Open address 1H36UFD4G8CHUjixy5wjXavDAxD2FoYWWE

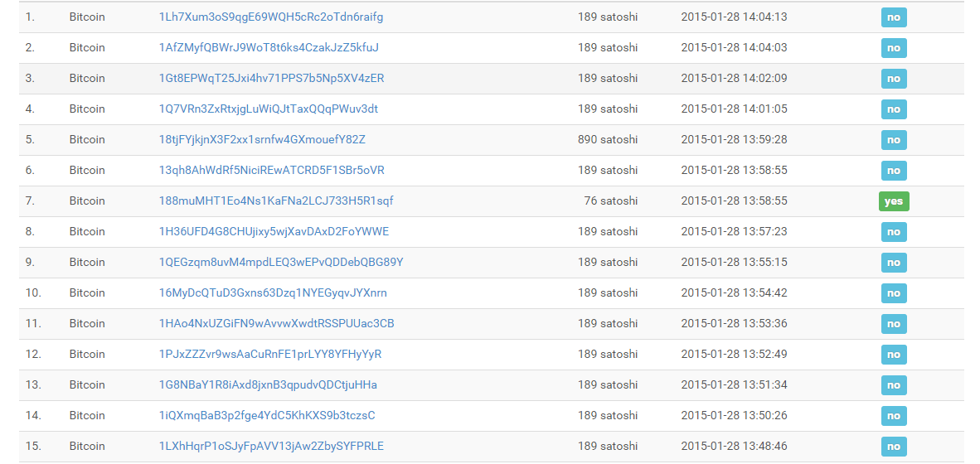coord(274,231)
